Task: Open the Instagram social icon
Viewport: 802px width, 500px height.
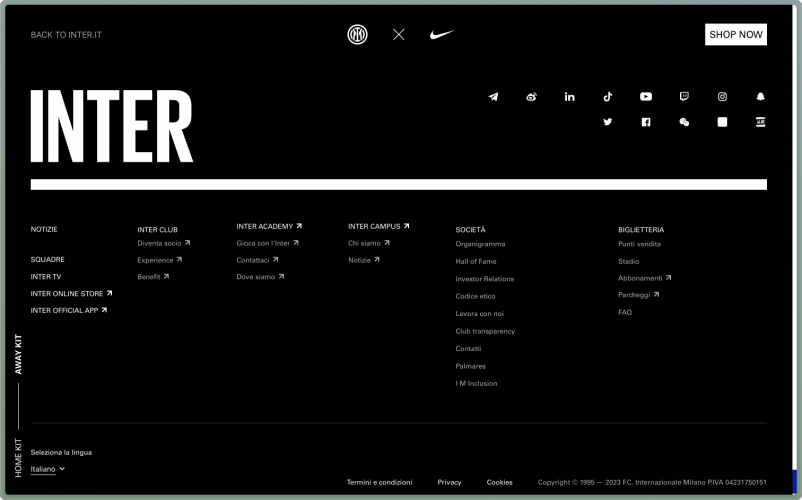Action: (722, 97)
